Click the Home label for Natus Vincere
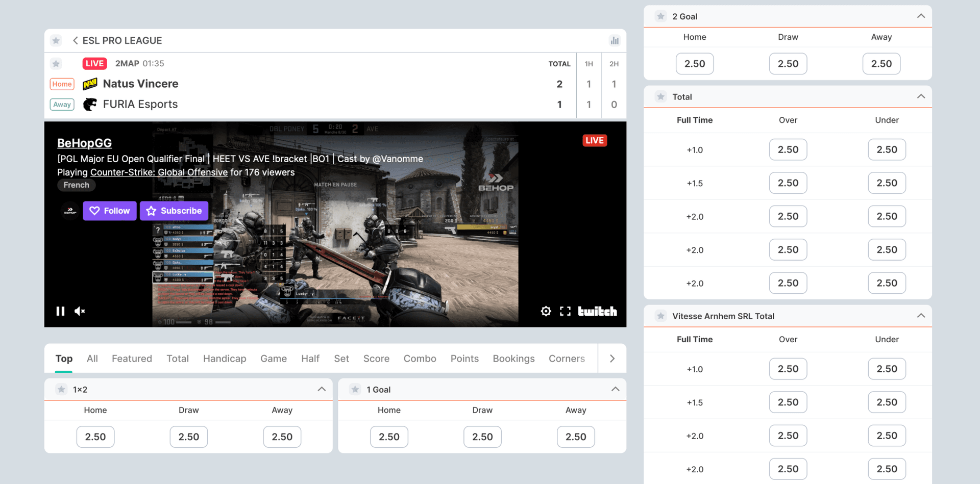Screen dimensions: 980x484 click(62, 84)
